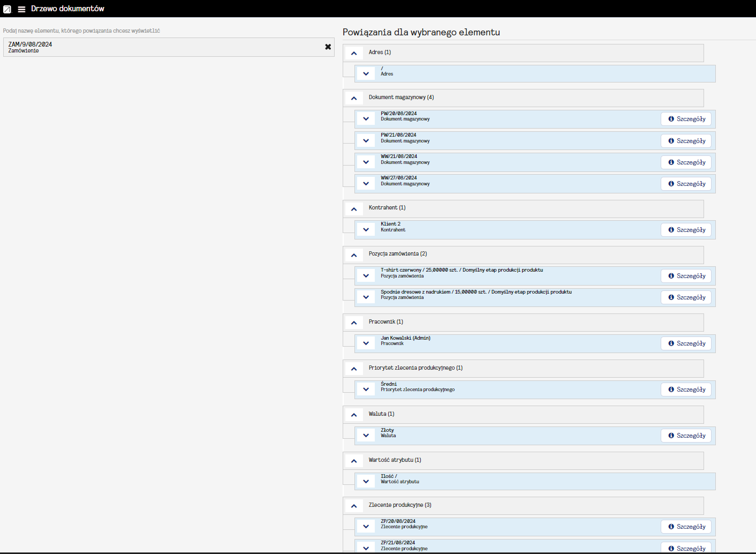
Task: Collapse the Dokument magazynowy group
Action: click(354, 98)
